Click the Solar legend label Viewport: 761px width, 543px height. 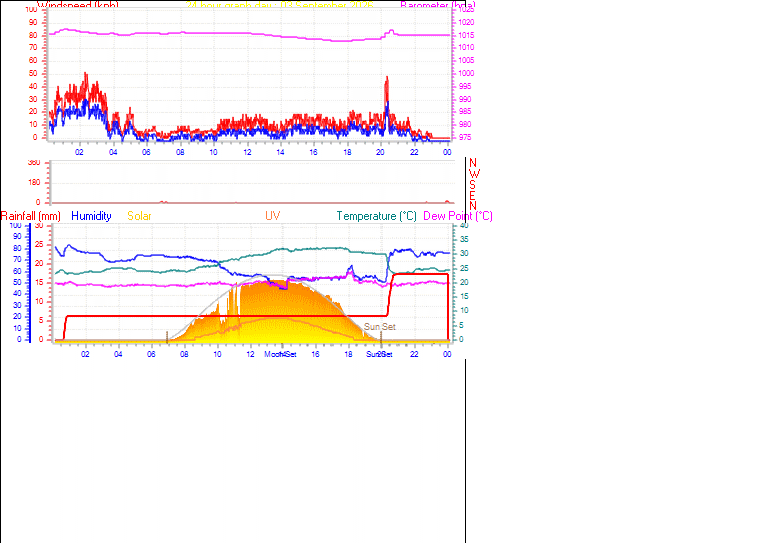(139, 216)
